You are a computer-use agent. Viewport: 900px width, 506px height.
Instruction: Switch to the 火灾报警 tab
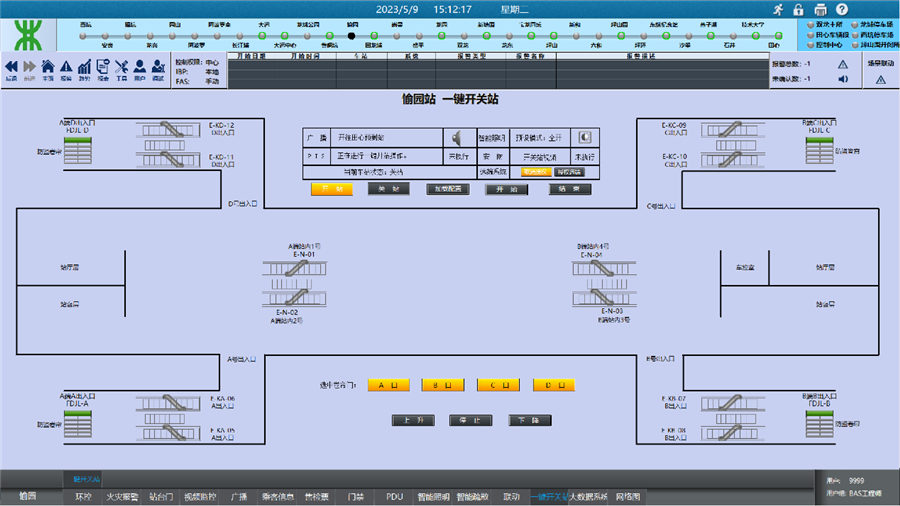[122, 497]
